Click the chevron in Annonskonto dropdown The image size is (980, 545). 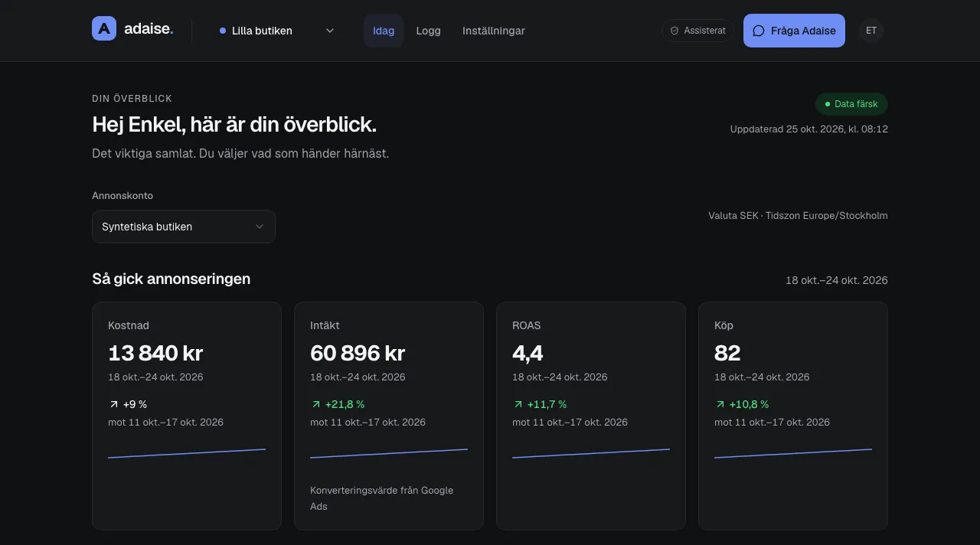(x=260, y=227)
